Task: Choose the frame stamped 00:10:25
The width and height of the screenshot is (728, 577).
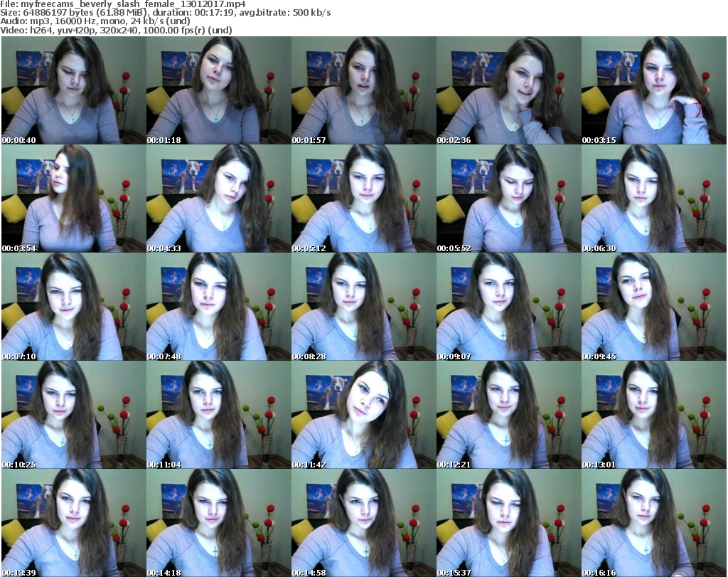Action: coord(74,414)
